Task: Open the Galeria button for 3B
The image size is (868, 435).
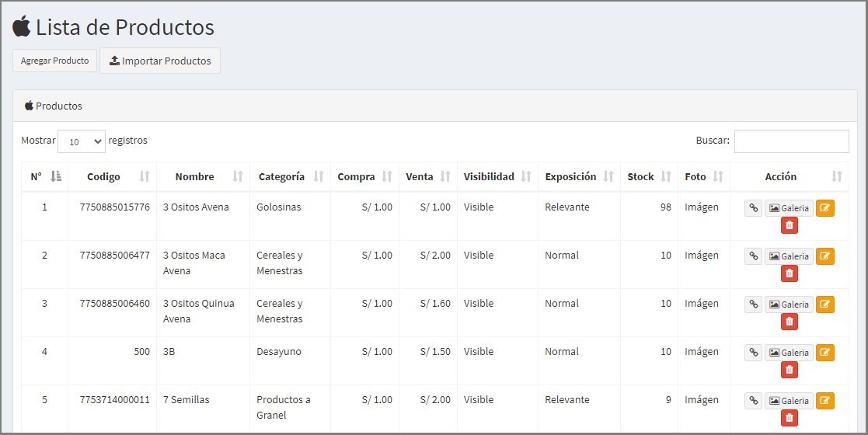Action: 789,353
